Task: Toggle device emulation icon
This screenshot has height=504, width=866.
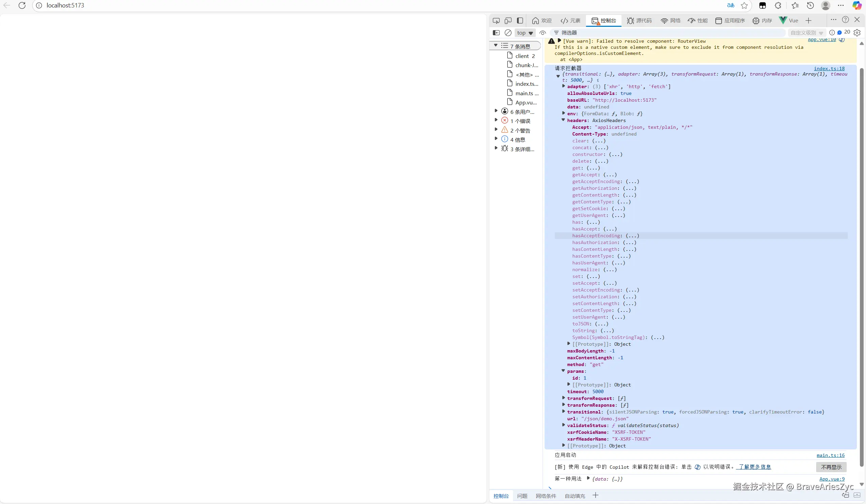Action: [x=508, y=21]
